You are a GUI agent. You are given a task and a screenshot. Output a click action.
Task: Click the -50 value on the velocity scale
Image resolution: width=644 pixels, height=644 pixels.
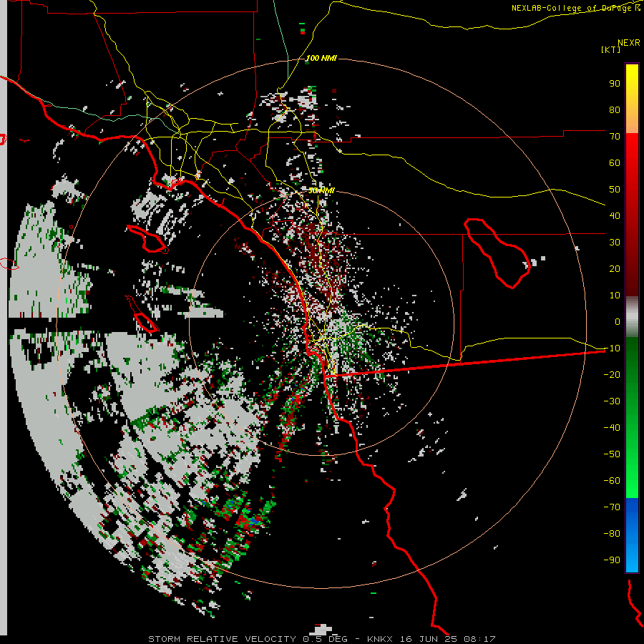click(612, 454)
